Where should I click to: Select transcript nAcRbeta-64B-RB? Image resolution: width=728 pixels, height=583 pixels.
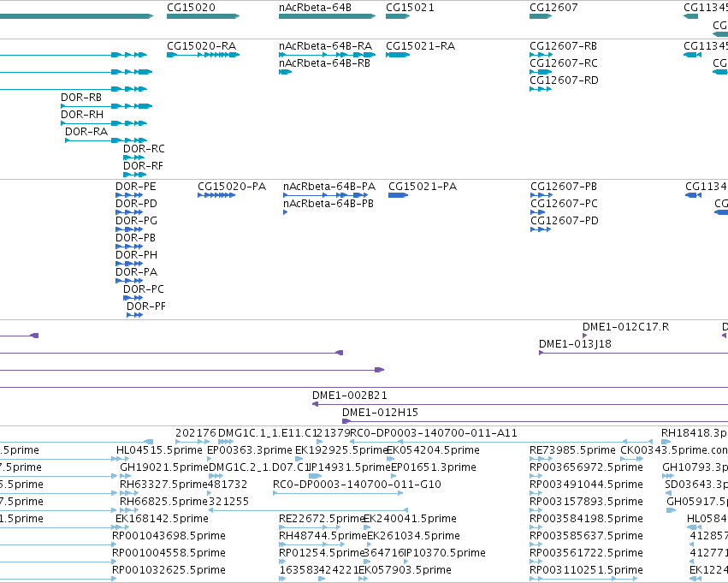[324, 63]
